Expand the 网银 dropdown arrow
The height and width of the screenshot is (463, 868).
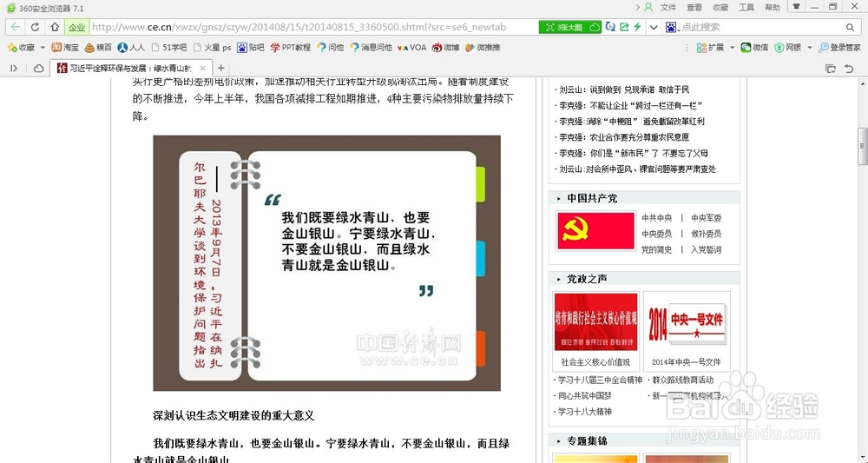tap(809, 48)
